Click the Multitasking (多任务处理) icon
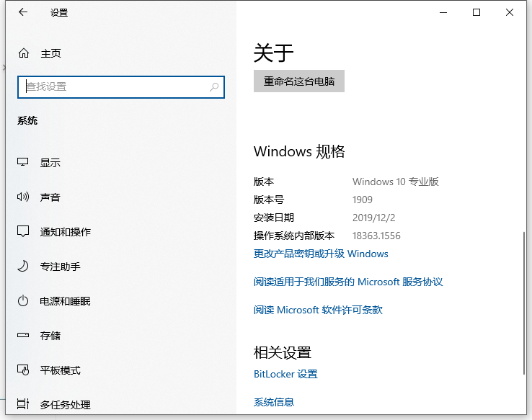Image resolution: width=532 pixels, height=420 pixels. 23,404
